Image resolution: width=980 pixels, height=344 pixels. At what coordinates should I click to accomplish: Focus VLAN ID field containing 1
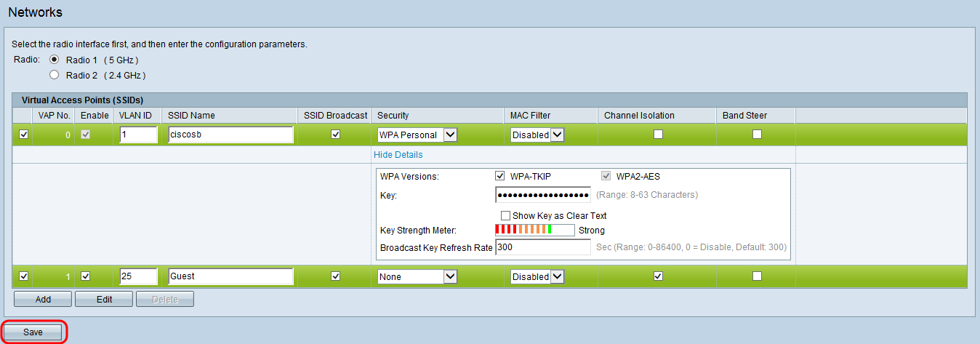(x=138, y=135)
